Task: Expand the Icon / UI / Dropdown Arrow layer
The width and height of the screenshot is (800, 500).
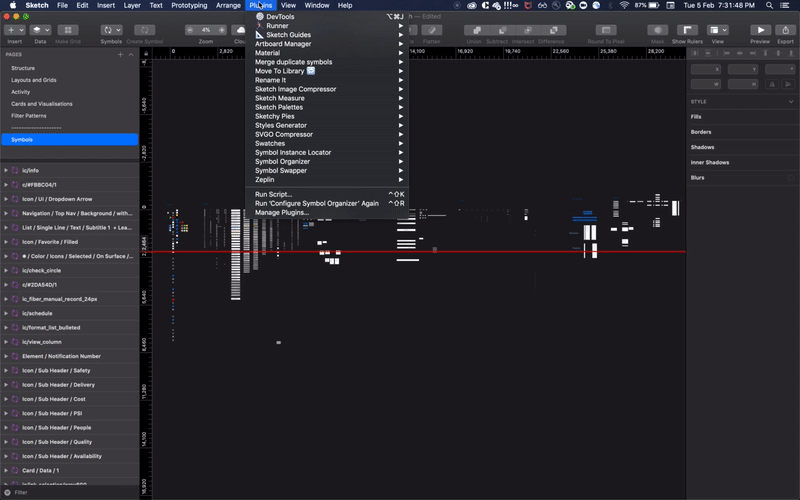Action: coord(6,199)
